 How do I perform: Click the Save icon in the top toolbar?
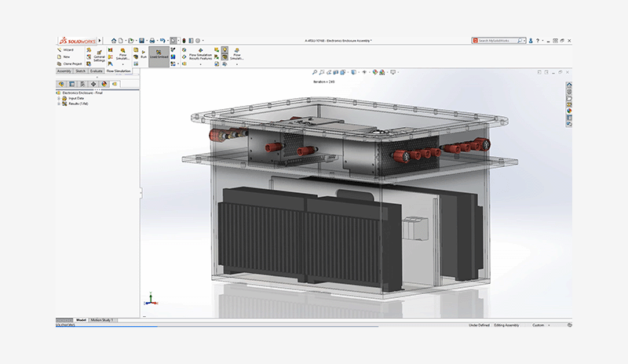(140, 40)
